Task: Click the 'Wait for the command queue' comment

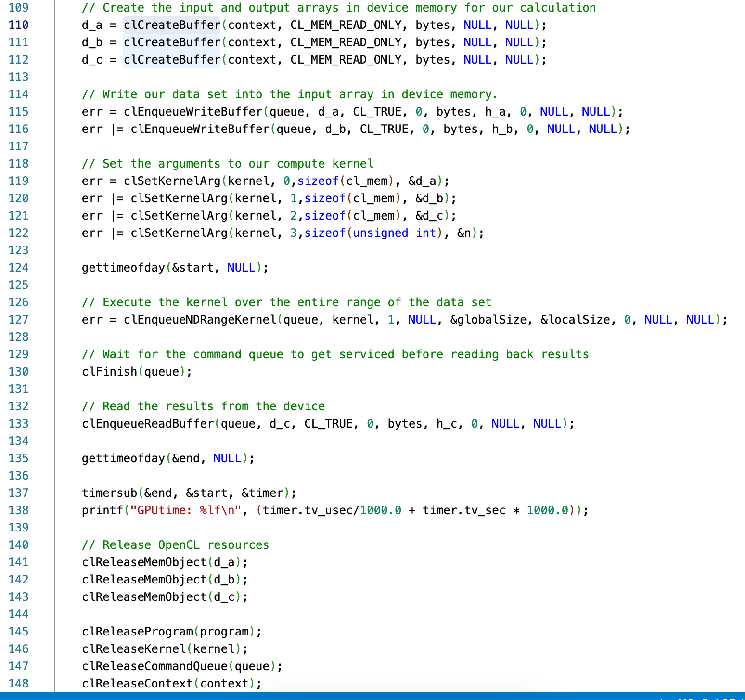Action: pos(335,354)
